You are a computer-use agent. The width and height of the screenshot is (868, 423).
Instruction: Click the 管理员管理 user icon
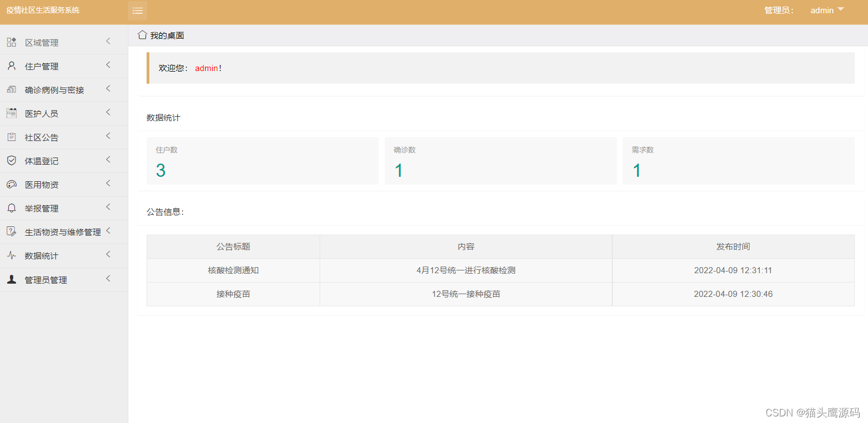click(x=12, y=279)
